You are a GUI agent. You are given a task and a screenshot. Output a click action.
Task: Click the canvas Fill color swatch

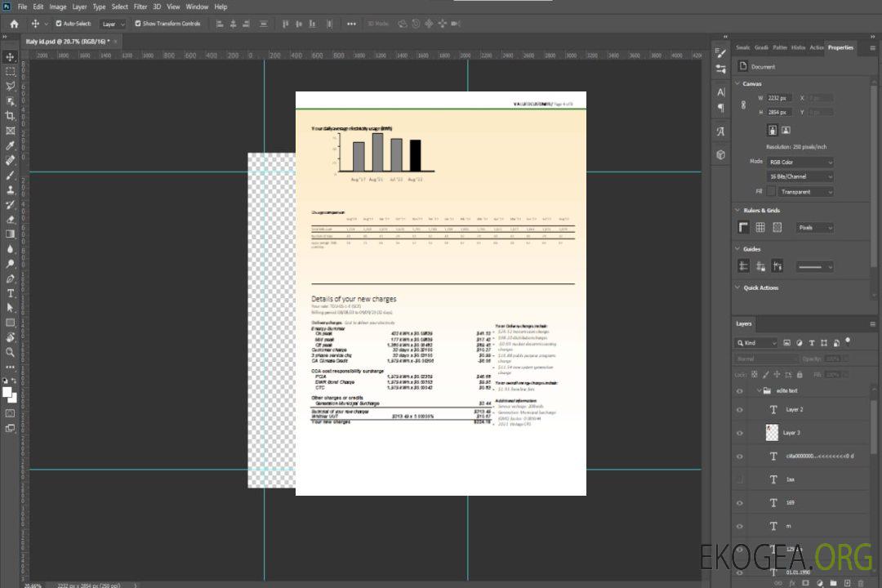pos(770,192)
